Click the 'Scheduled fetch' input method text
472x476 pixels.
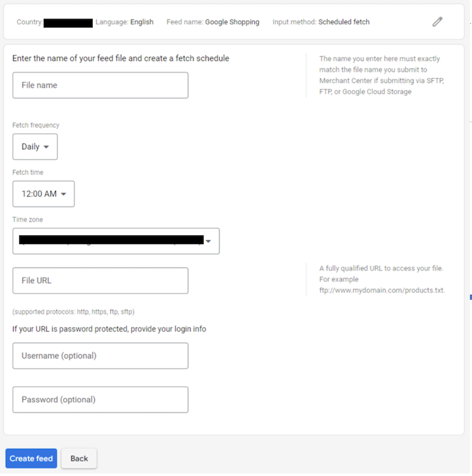pyautogui.click(x=344, y=22)
